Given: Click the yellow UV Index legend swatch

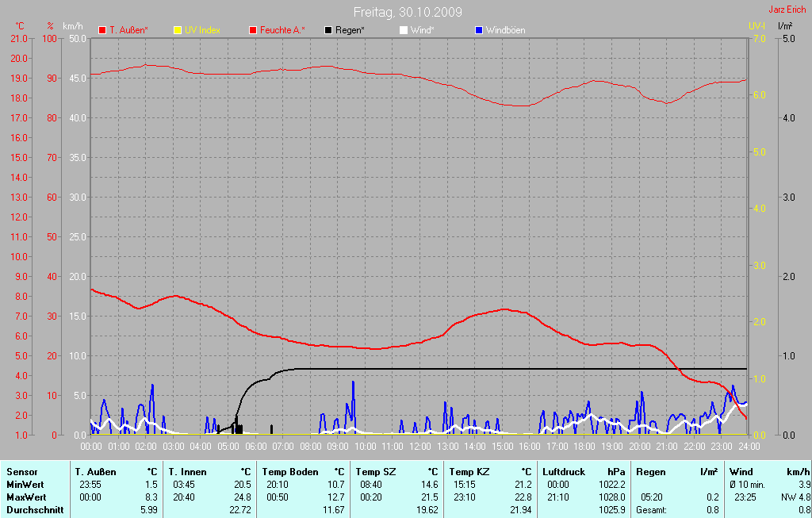Looking at the screenshot, I should click(x=178, y=30).
